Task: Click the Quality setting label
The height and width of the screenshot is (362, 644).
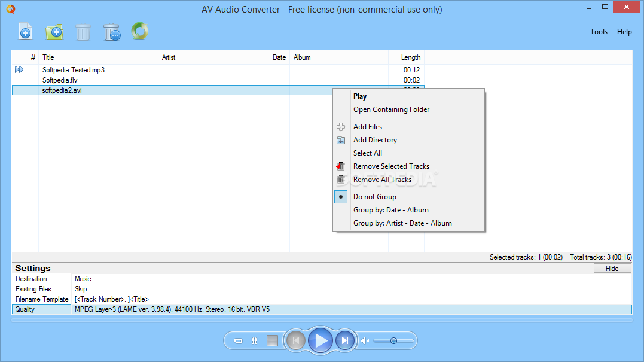Action: (x=25, y=309)
